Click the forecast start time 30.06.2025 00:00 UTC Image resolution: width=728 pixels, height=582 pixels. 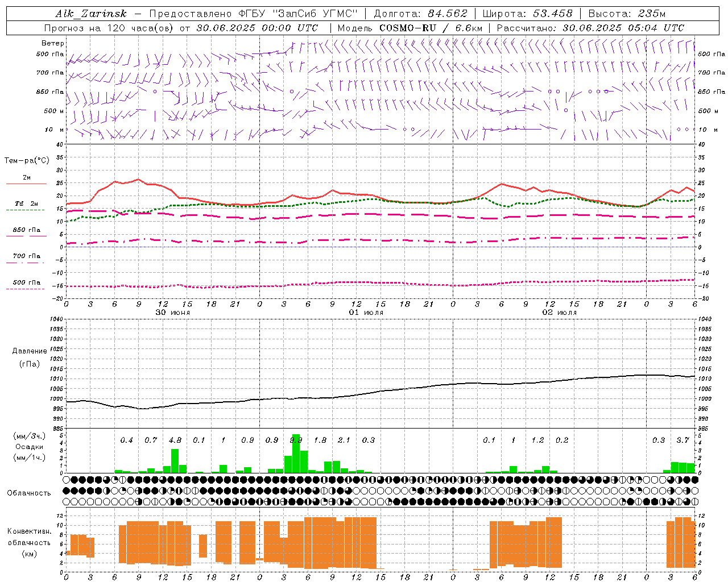tap(257, 28)
